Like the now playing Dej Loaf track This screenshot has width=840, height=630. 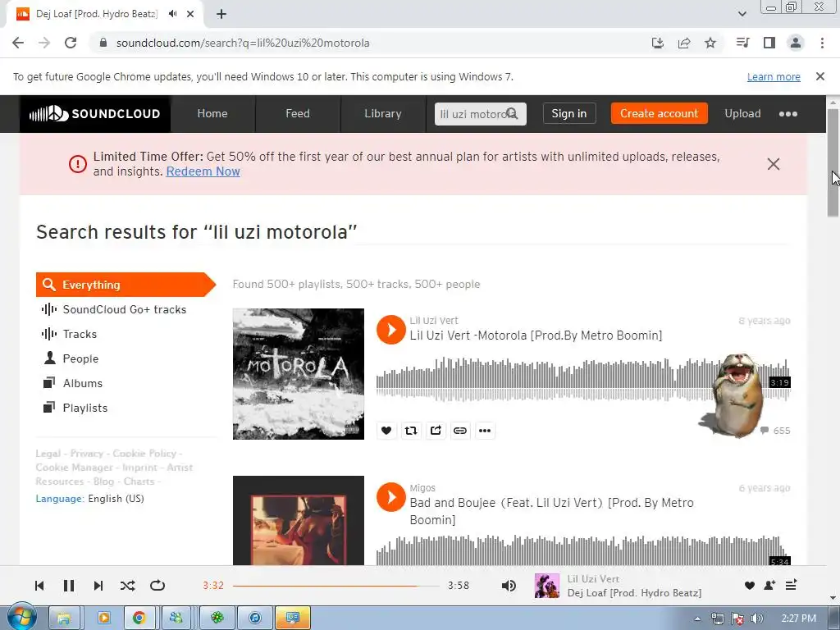pos(750,586)
